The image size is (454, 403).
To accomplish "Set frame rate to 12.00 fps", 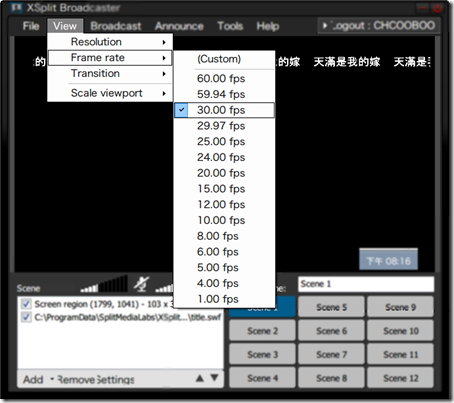I will [x=224, y=204].
